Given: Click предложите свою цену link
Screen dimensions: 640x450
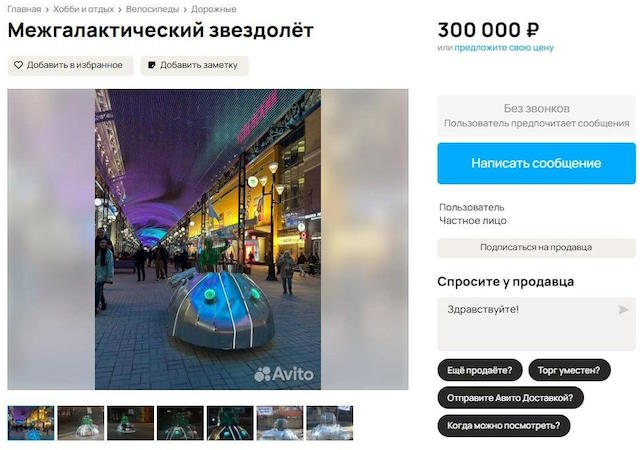Looking at the screenshot, I should [504, 48].
